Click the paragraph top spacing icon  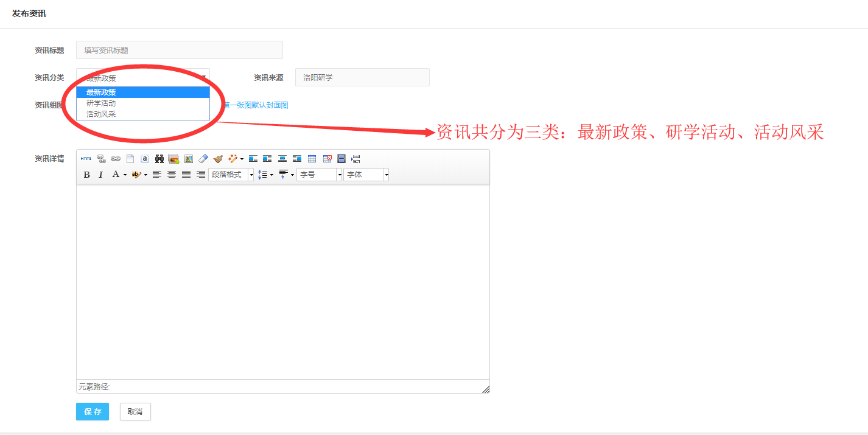pyautogui.click(x=283, y=175)
